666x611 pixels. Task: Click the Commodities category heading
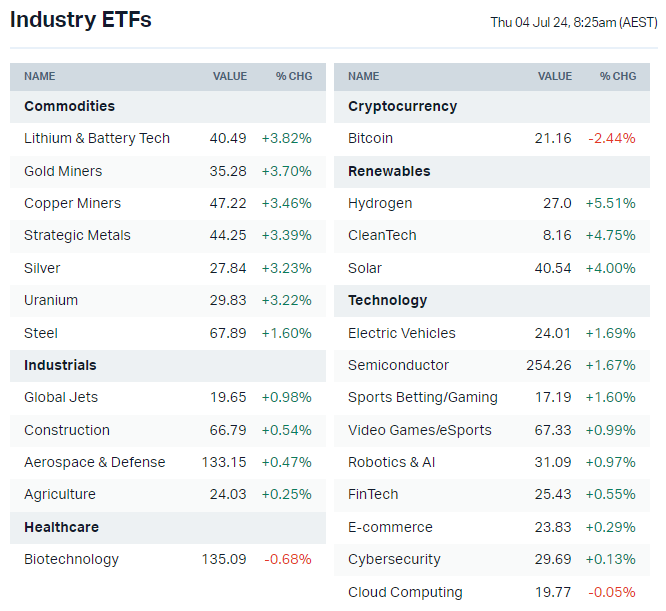[x=69, y=106]
